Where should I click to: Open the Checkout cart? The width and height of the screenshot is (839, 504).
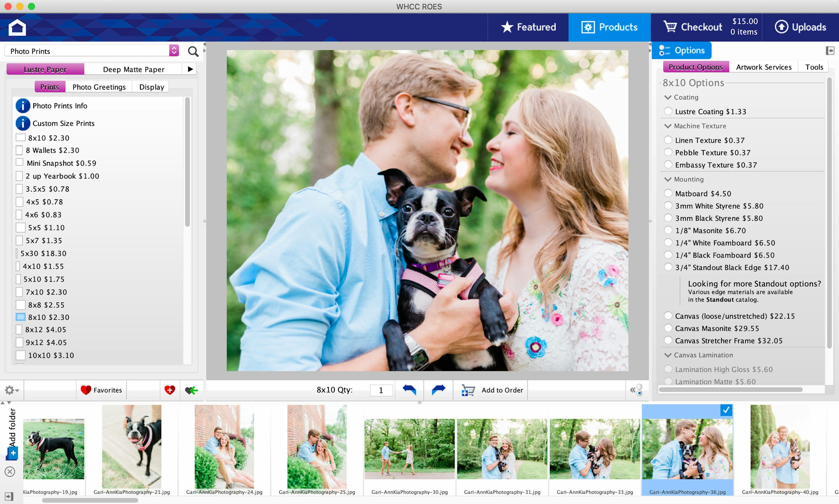(693, 27)
